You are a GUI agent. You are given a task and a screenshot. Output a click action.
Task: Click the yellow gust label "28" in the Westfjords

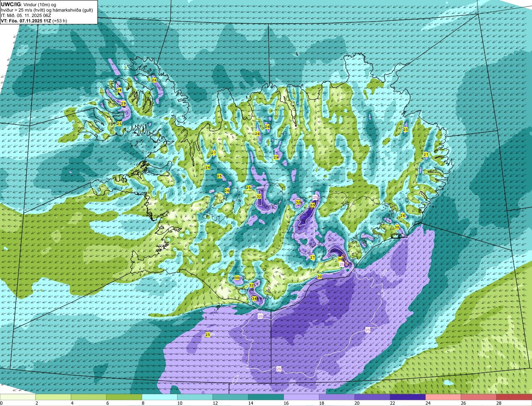pos(119,90)
